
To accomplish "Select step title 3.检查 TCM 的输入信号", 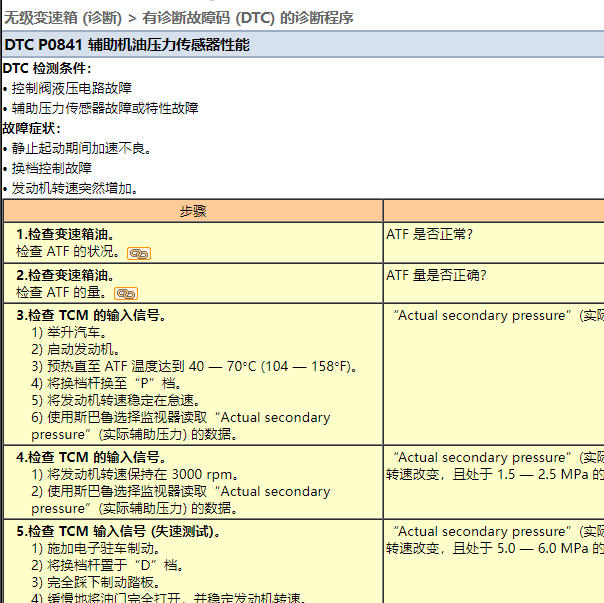I will 91,315.
